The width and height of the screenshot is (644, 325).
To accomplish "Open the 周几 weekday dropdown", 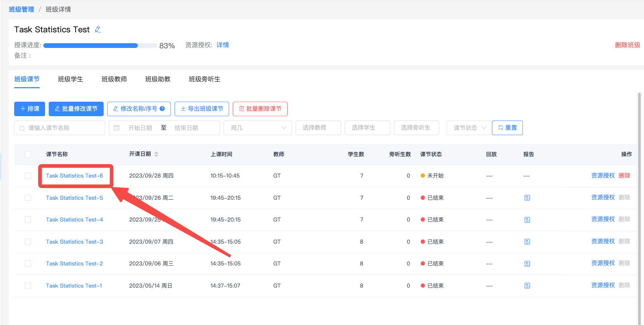I will [x=258, y=128].
